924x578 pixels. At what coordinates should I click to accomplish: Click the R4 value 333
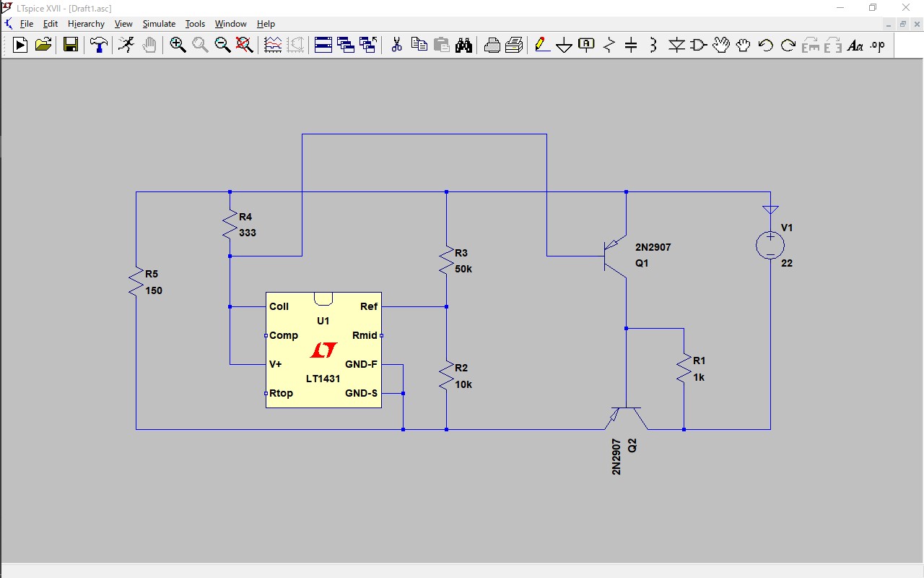tap(248, 233)
